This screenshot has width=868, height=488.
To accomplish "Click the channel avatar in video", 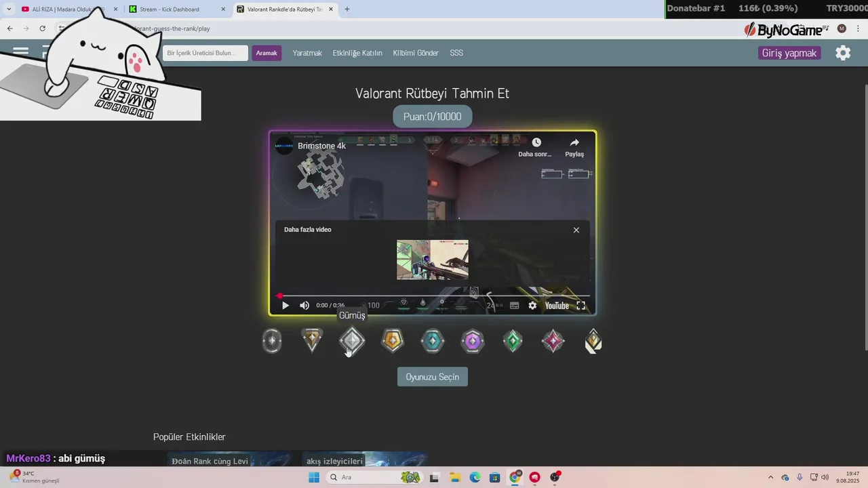I will (x=284, y=146).
